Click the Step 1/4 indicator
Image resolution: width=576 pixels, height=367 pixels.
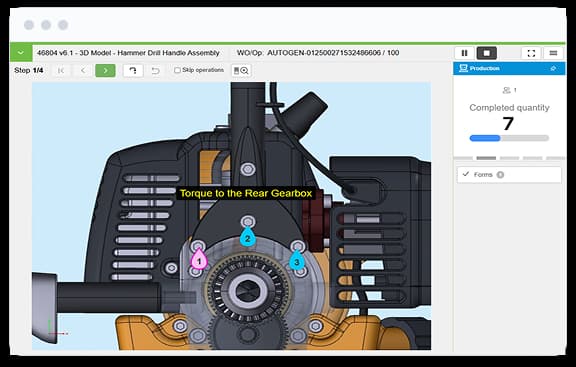click(29, 70)
